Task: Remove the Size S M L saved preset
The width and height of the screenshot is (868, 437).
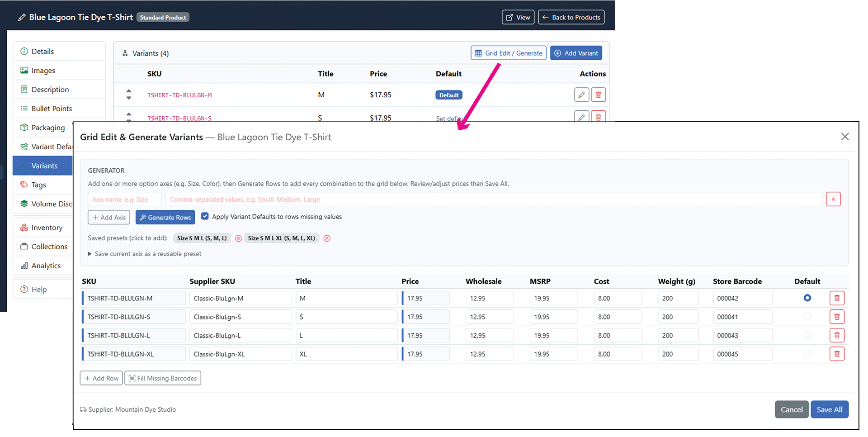Action: (x=238, y=238)
